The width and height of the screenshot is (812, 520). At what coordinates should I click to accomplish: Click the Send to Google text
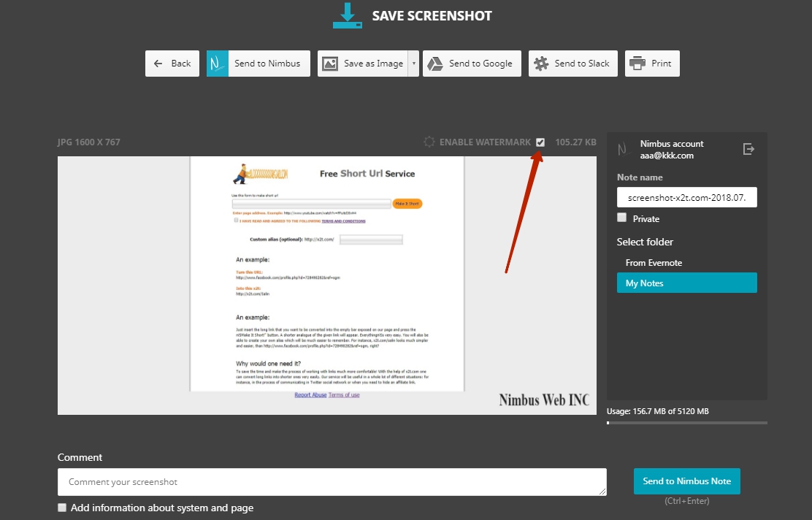480,64
